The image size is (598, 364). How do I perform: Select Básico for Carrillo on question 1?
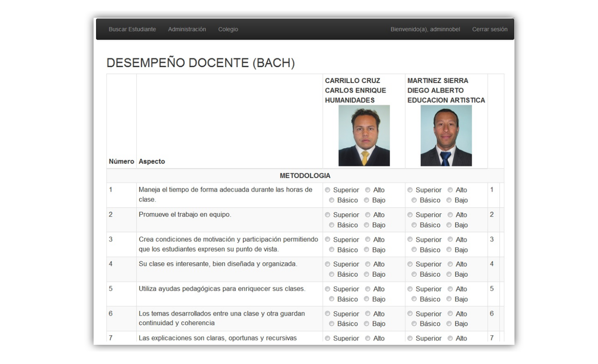pyautogui.click(x=332, y=200)
